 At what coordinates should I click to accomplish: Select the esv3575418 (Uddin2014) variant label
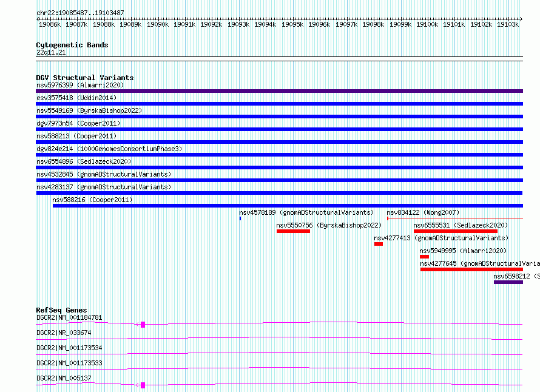click(x=76, y=98)
